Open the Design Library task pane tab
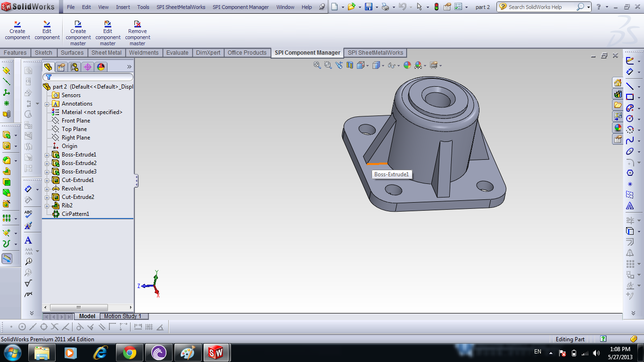This screenshot has width=644, height=362. pyautogui.click(x=618, y=94)
